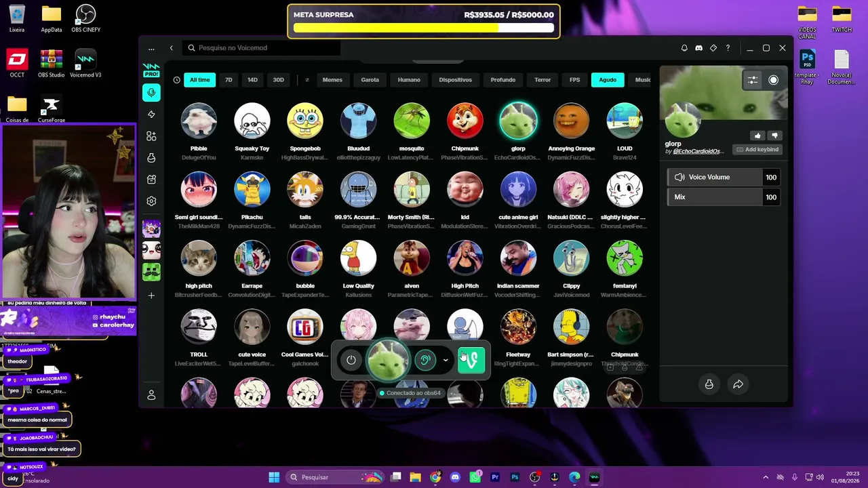Click the taskbar Pesquisar search box
This screenshot has height=488, width=868.
coord(334,477)
